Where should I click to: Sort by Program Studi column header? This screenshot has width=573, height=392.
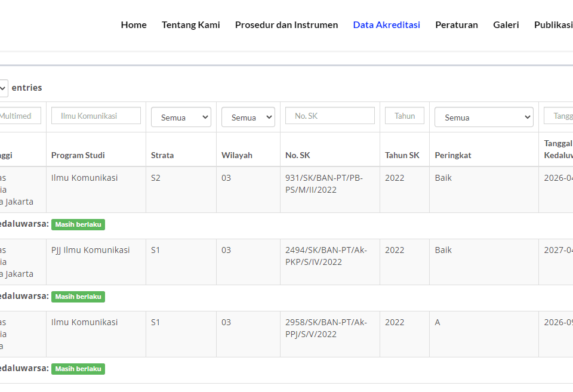click(78, 155)
